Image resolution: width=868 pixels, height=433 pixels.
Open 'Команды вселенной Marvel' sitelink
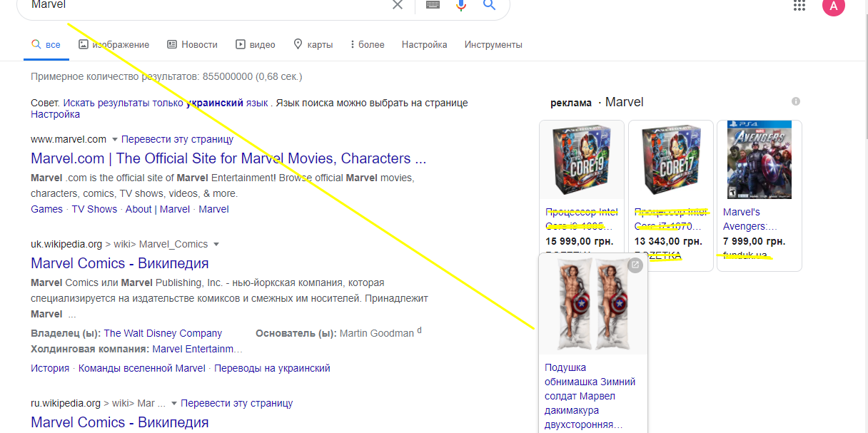click(142, 368)
